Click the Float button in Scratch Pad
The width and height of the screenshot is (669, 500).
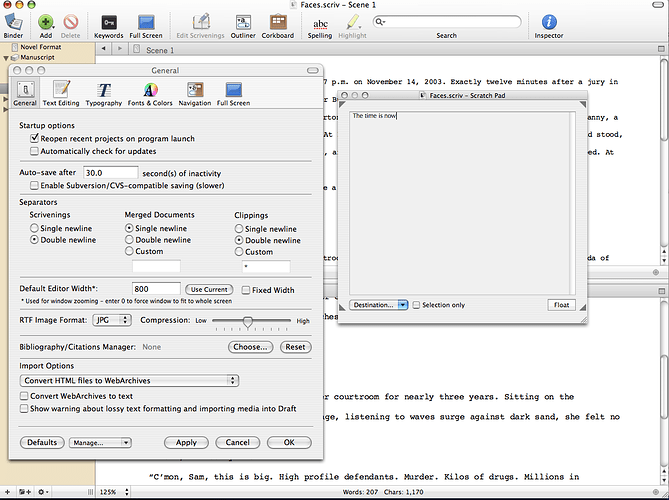tap(561, 305)
